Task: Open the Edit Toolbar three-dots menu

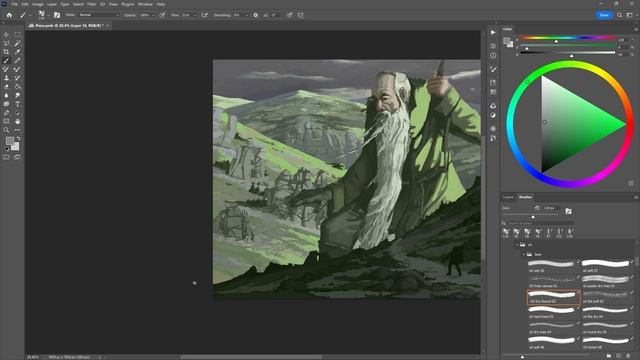Action: point(17,130)
